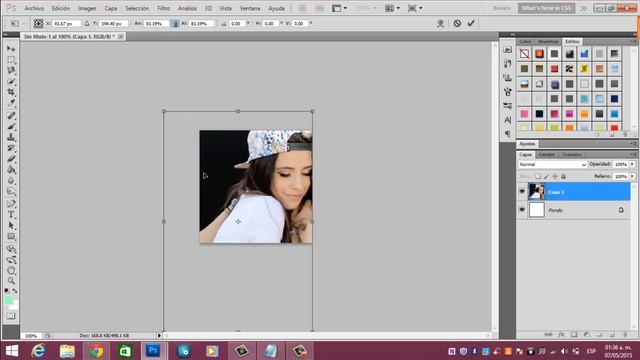640x360 pixels.
Task: Click the reference point locator grid
Action: click(x=38, y=23)
